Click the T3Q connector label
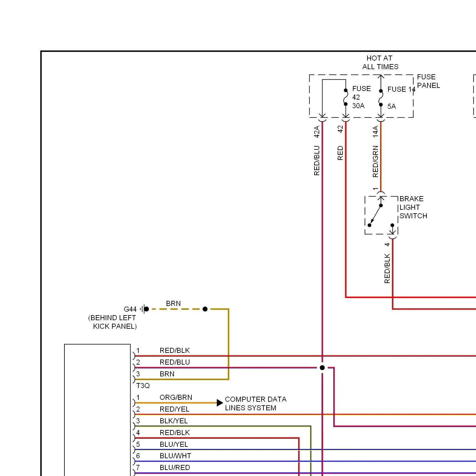476x476 pixels. [x=143, y=386]
